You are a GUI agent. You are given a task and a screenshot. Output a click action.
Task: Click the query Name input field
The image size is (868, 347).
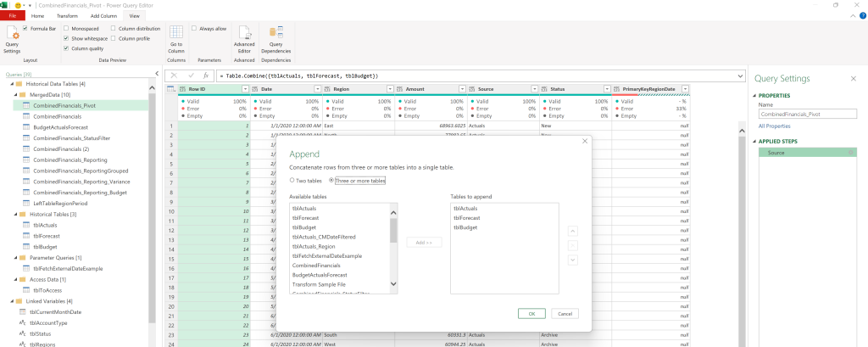(x=808, y=115)
